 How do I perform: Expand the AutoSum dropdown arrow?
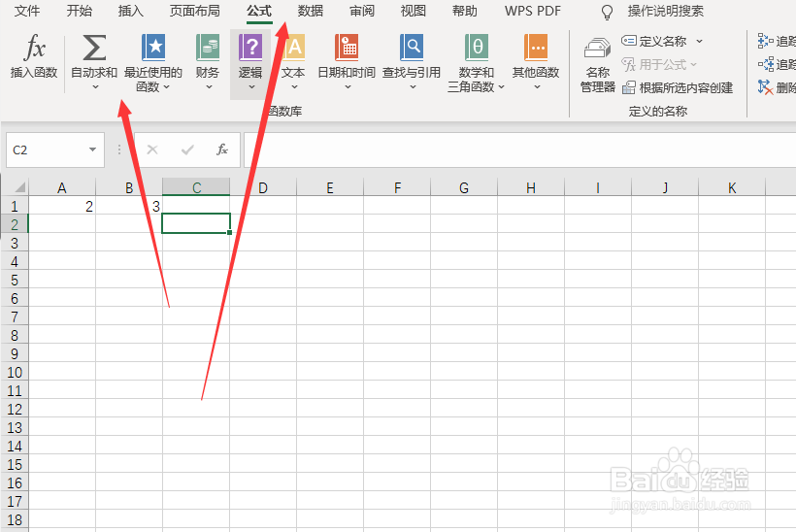click(95, 86)
